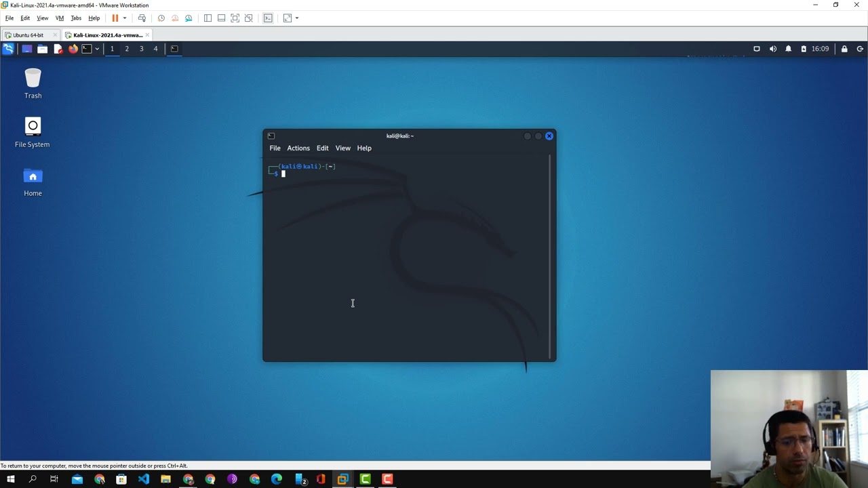Toggle the VMware thumbnail bar icon
The image size is (868, 488).
coord(221,18)
